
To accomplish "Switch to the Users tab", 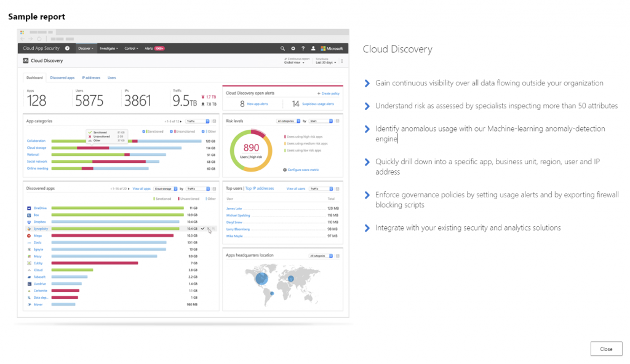I will point(112,77).
